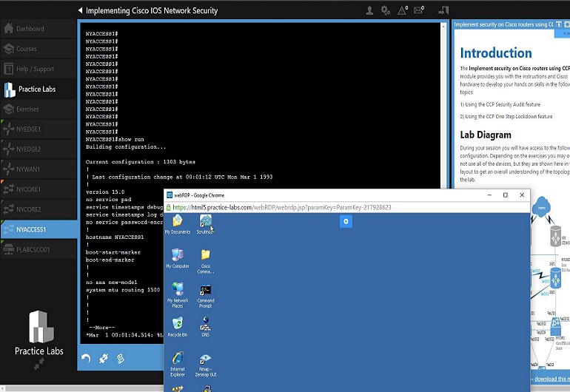The image size is (570, 392).
Task: Open the Cisco Configuration folder icon
Action: [205, 261]
